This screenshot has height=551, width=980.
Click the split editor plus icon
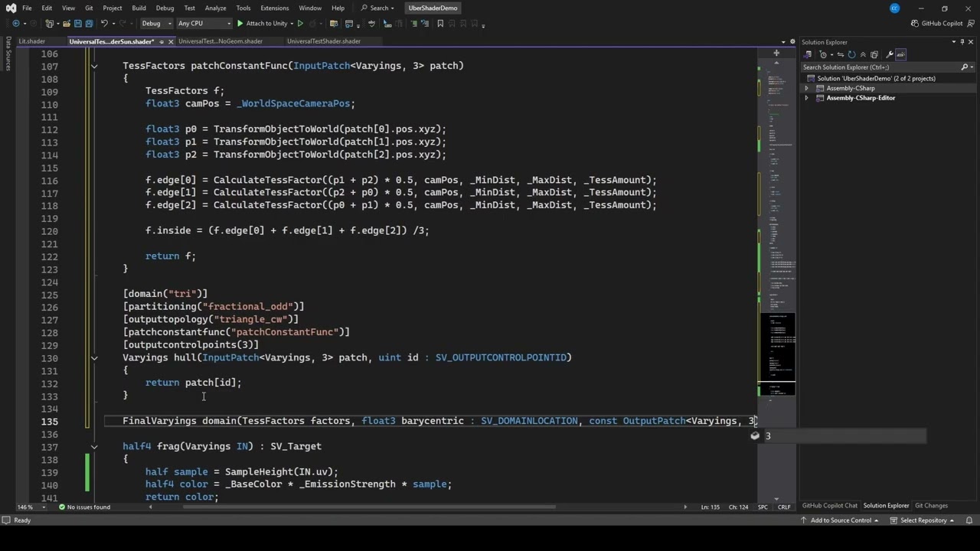pyautogui.click(x=776, y=54)
